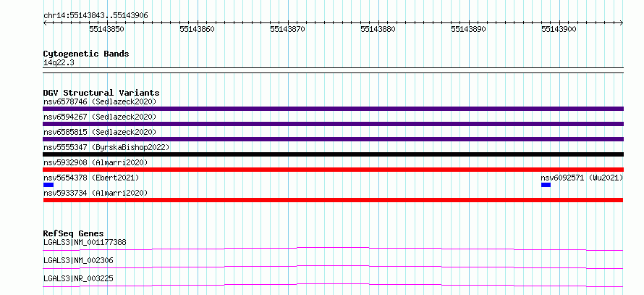Image resolution: width=644 pixels, height=295 pixels.
Task: Click ruler position 55143890
Action: point(468,29)
